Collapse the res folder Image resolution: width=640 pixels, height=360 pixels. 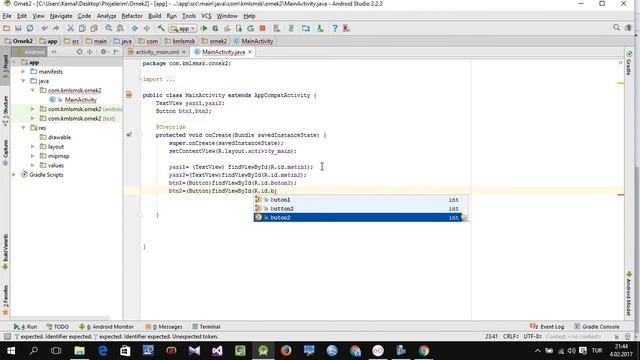[24, 128]
